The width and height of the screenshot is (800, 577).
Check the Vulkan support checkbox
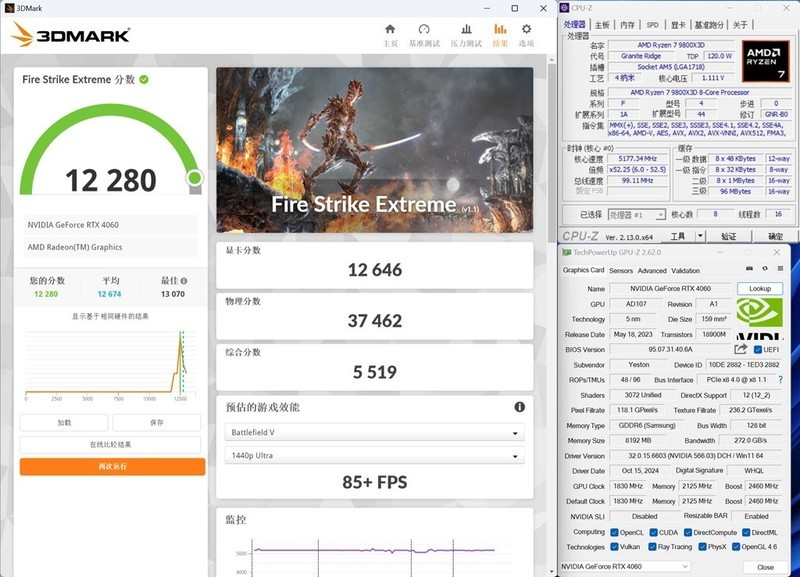(614, 546)
